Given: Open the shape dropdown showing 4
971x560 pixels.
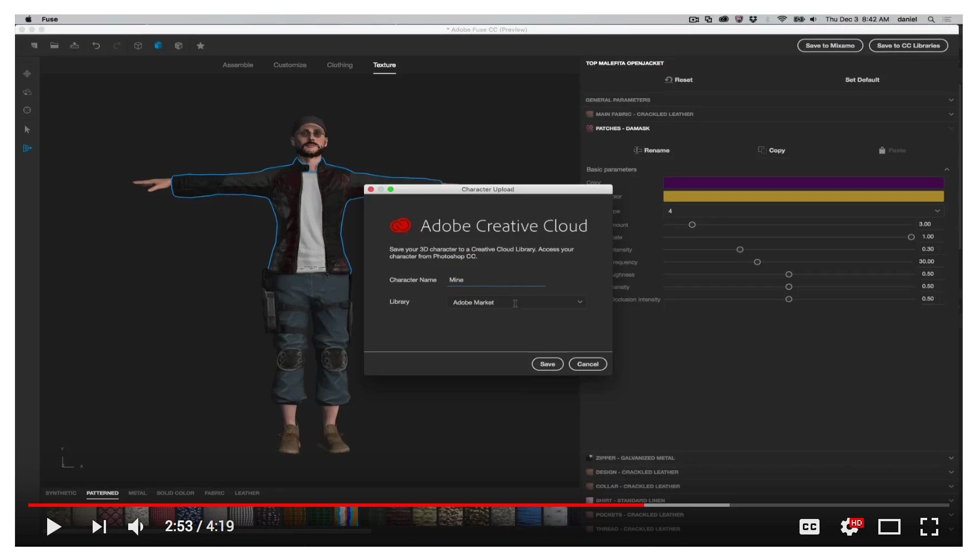Looking at the screenshot, I should (803, 211).
